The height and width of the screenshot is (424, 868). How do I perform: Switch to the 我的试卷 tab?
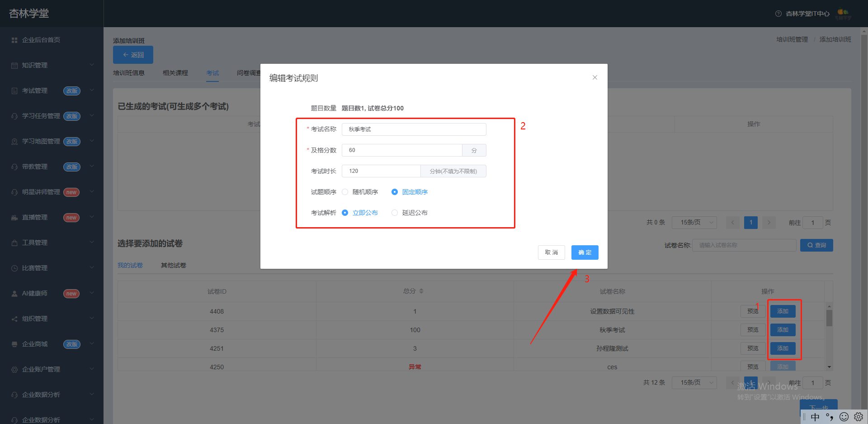point(130,265)
